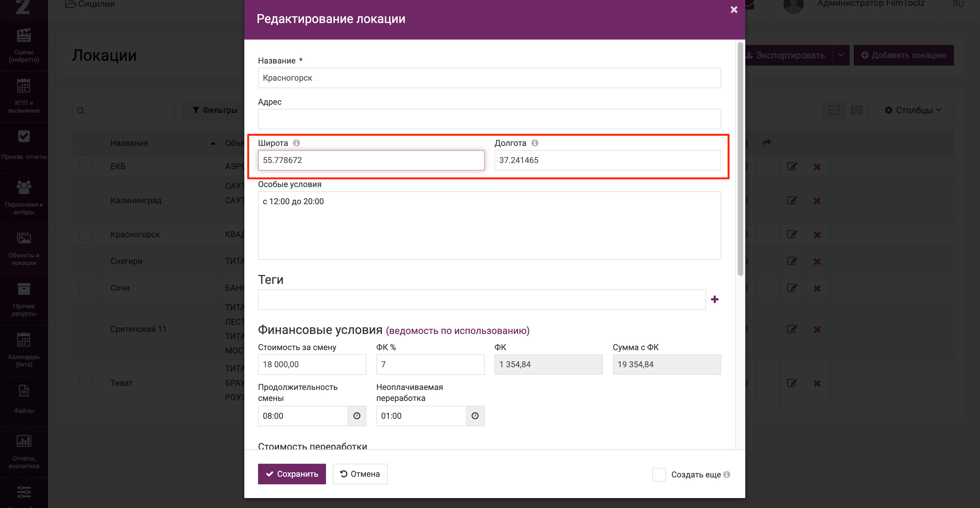Image resolution: width=980 pixels, height=508 pixels.
Task: Check the Сочи row checkbox
Action: point(86,288)
